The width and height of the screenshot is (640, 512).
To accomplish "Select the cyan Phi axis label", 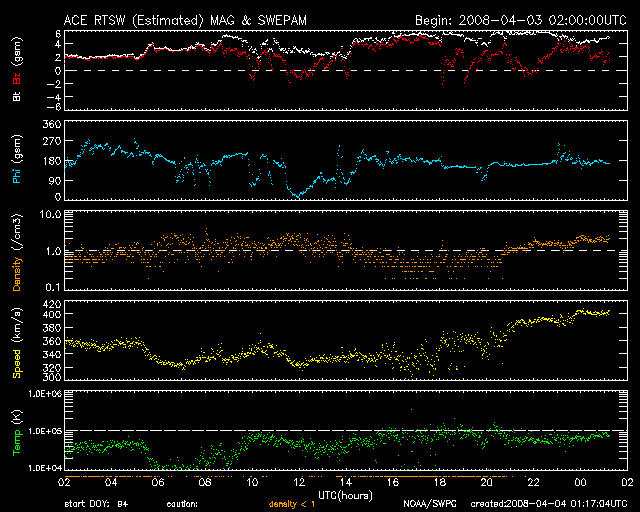I will click(17, 174).
